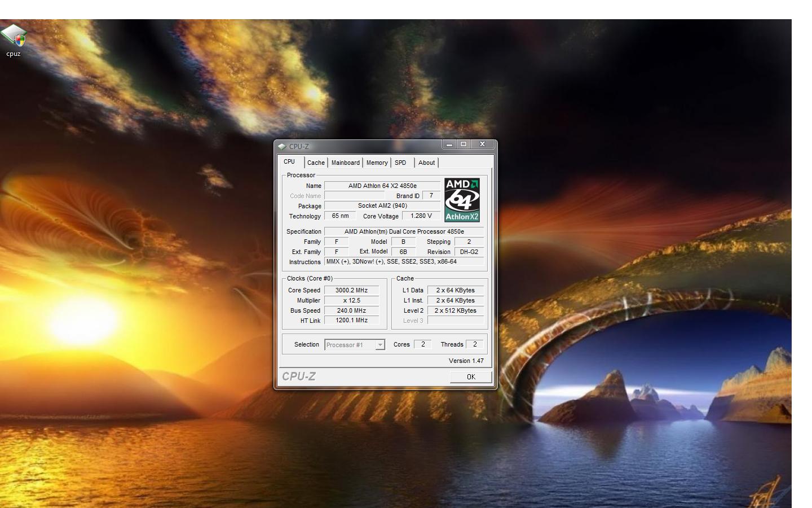Maximize the CPU-Z window
Viewport: 812px width, 508px height.
tap(464, 144)
